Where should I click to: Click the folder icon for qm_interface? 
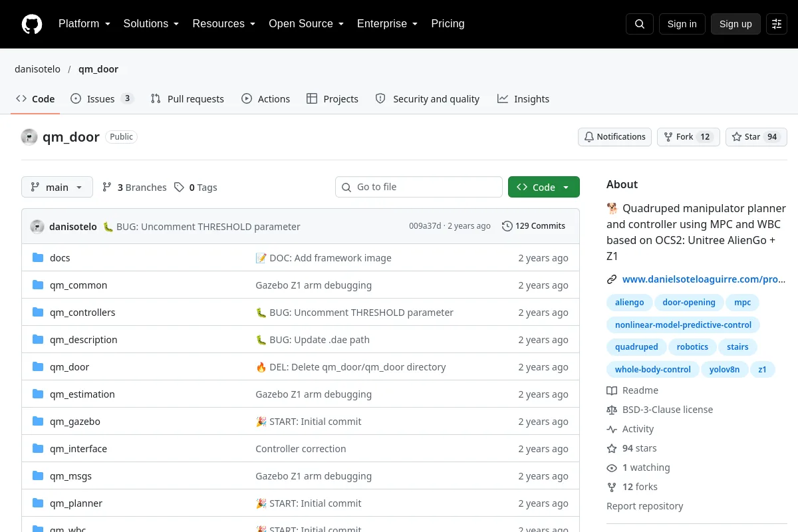tap(38, 448)
